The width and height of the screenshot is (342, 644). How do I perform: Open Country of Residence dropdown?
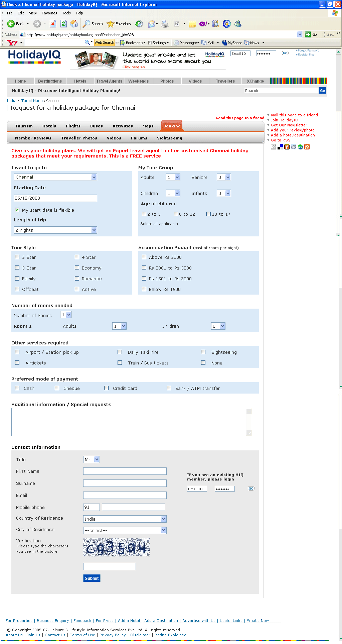point(125,519)
